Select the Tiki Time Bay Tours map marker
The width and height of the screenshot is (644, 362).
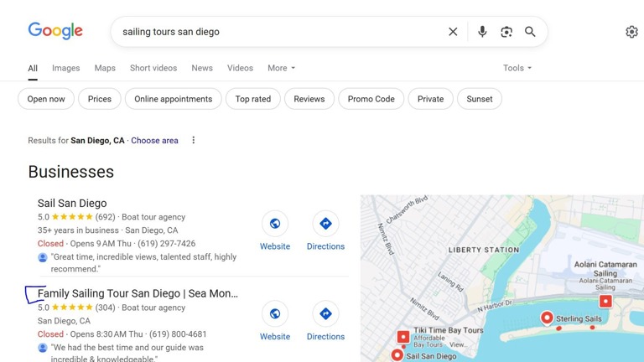[403, 337]
